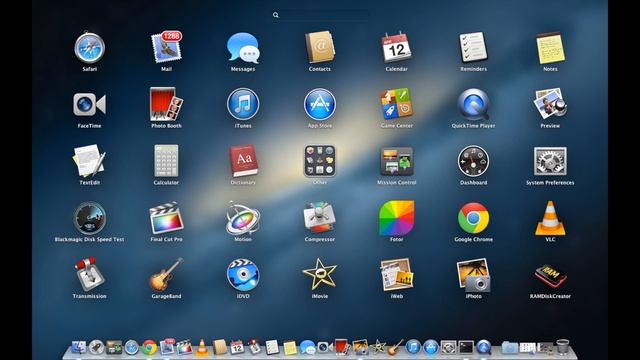Open Calendar from the Launchpad grid
Image resolution: width=640 pixels, height=360 pixels.
(x=396, y=48)
